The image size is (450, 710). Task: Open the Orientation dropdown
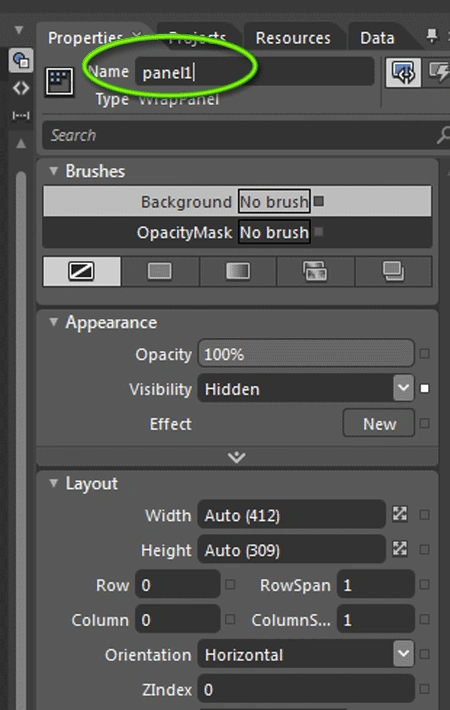pyautogui.click(x=403, y=653)
